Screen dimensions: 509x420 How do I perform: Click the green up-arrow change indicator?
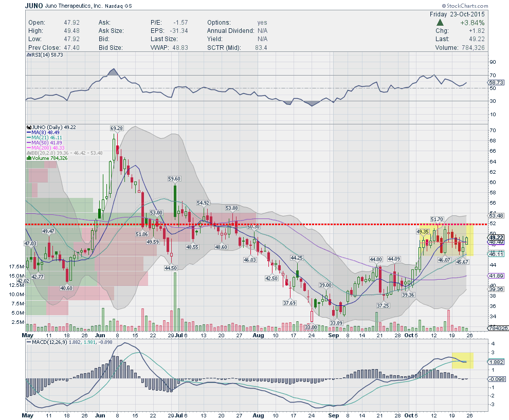440,23
